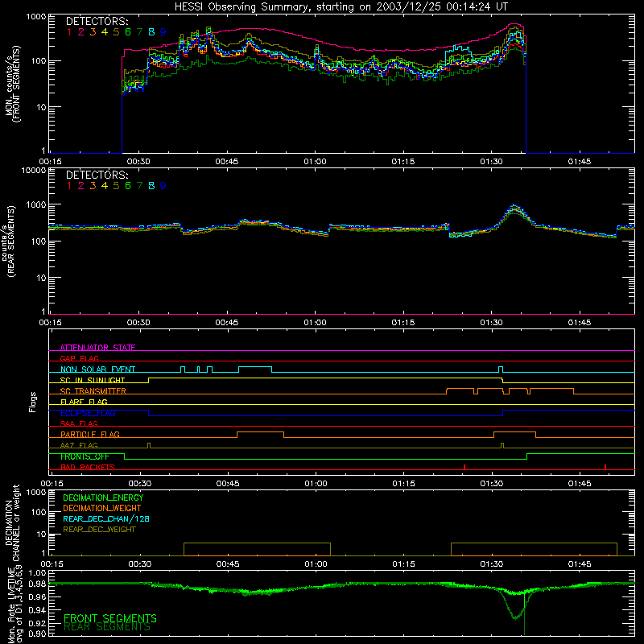
Task: Click 00:15 time tick under front segments panel
Action: coord(50,162)
